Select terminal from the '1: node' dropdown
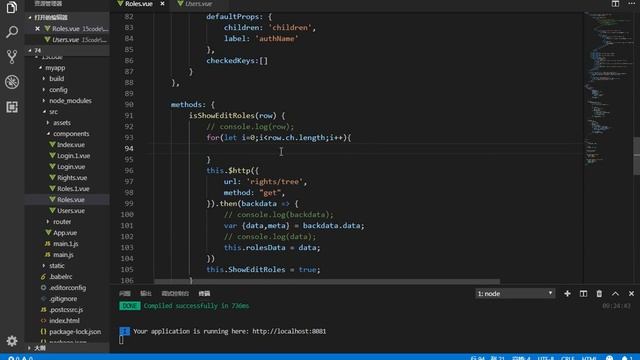640x360 pixels. (x=515, y=293)
